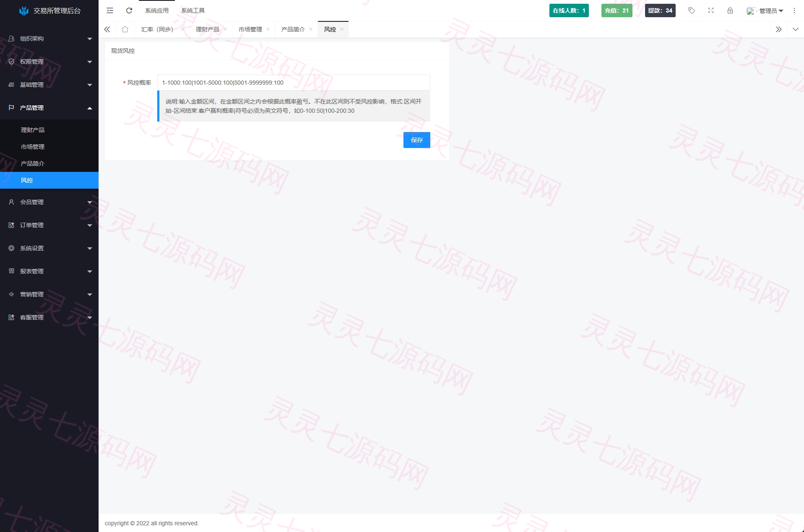
Task: Click the 提款 badge
Action: [x=660, y=10]
